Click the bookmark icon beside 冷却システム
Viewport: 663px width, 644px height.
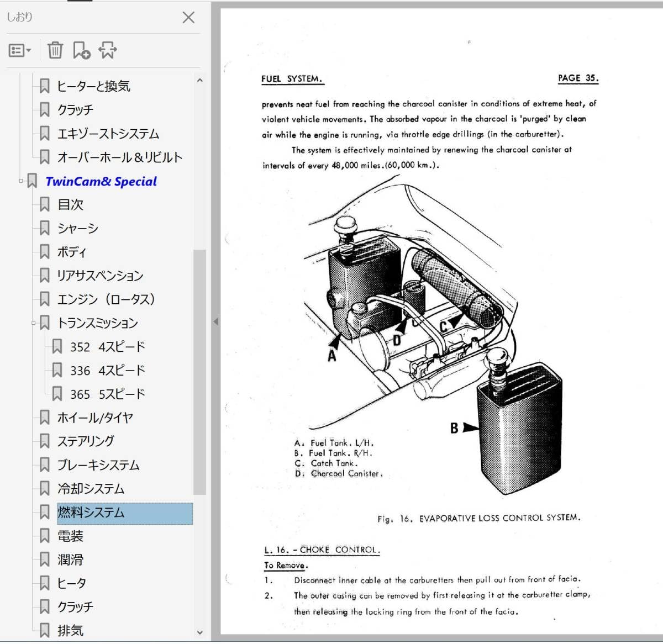click(45, 489)
